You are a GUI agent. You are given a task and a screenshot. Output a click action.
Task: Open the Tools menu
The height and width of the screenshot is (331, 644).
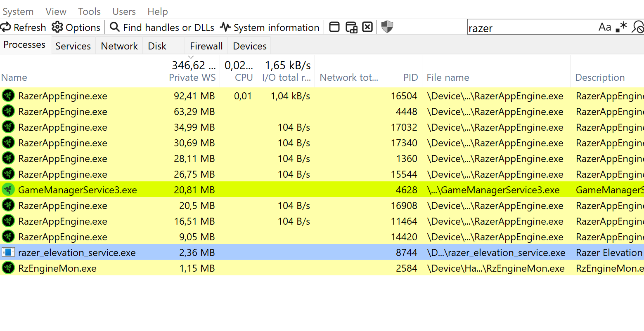click(90, 12)
